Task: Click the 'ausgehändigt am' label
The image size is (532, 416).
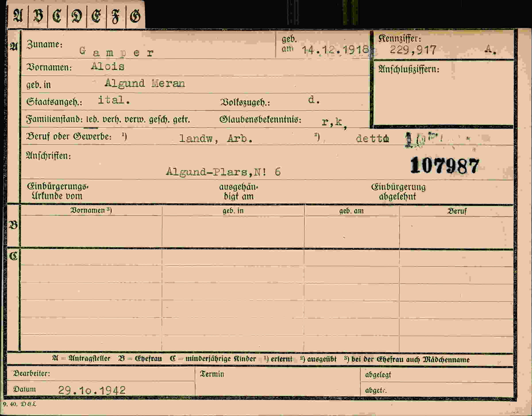Action: [239, 192]
